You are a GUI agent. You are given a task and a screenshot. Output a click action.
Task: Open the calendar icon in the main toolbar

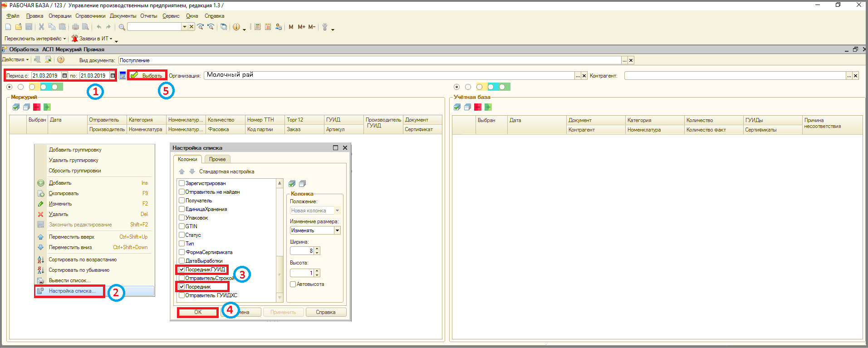coord(268,27)
